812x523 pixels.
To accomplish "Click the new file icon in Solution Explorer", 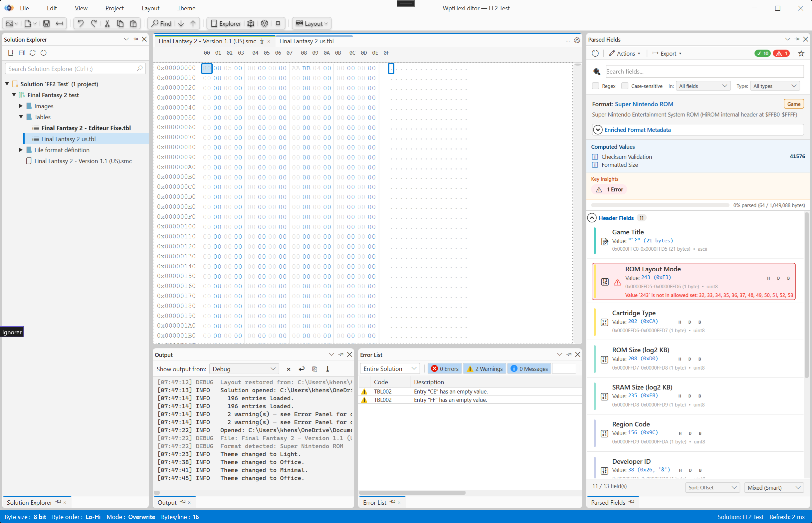I will (x=11, y=53).
